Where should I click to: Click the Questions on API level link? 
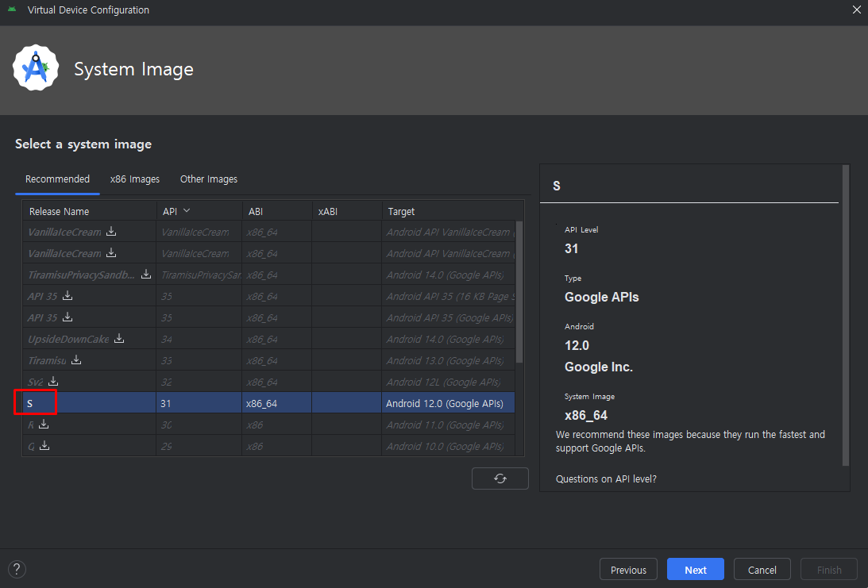click(606, 479)
